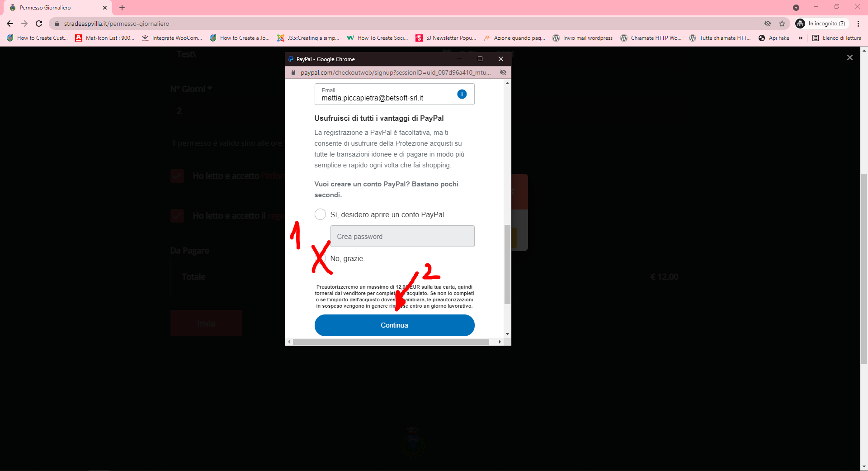The height and width of the screenshot is (471, 868).
Task: Open the 'Api Fake' bookmark
Action: (x=774, y=38)
